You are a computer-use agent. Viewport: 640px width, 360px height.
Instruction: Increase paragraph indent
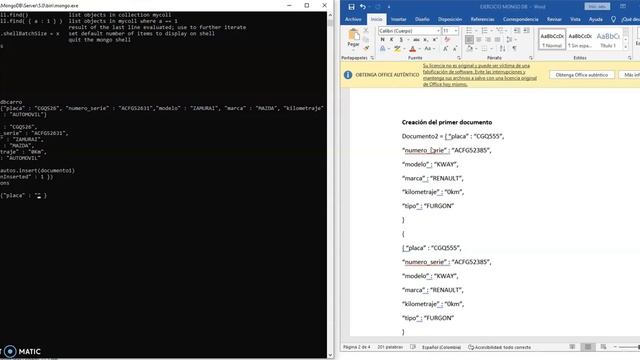527,31
